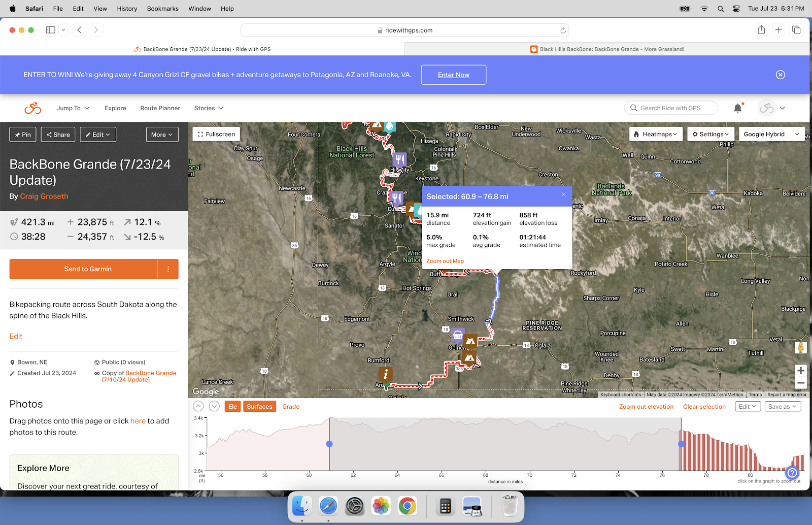Click the Safari address bar
Viewport: 812px width, 525px height.
[x=405, y=30]
